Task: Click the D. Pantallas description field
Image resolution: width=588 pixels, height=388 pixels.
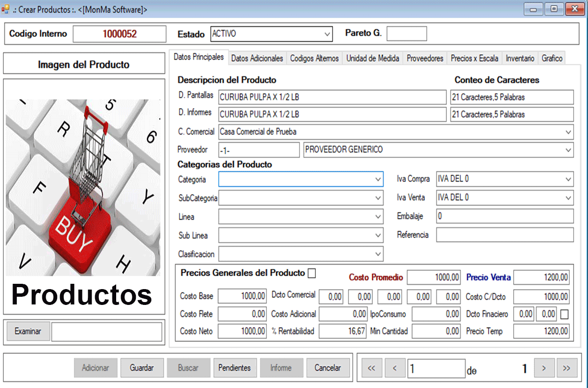Action: coord(332,97)
